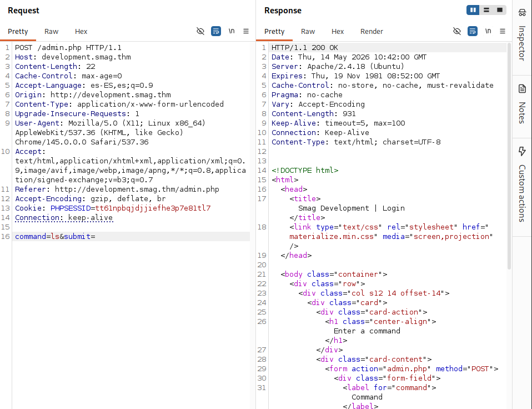Open the Request hamburger options menu
532x409 pixels.
(246, 31)
